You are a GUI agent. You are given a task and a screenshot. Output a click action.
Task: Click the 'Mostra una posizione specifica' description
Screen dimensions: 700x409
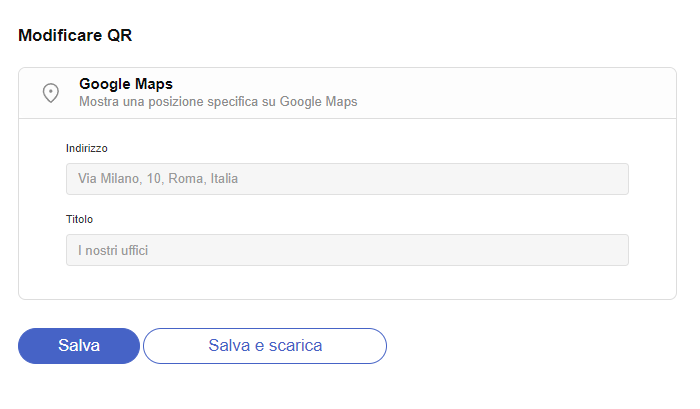[x=218, y=102]
